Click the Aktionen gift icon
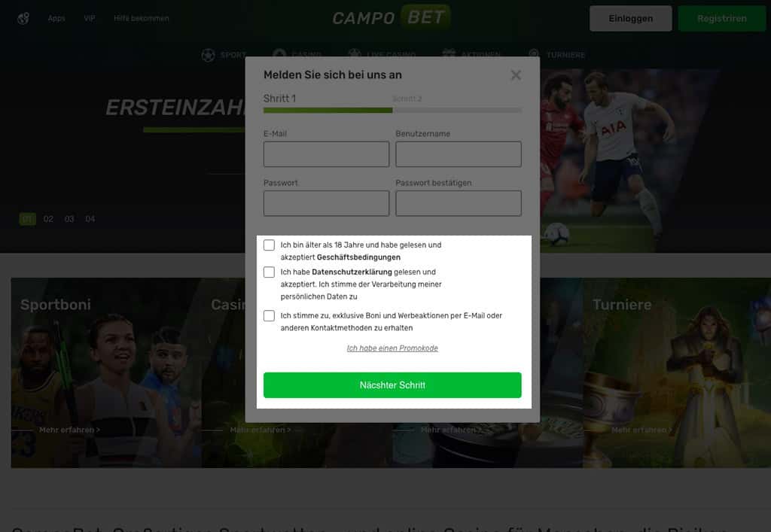The image size is (771, 532). (x=449, y=53)
